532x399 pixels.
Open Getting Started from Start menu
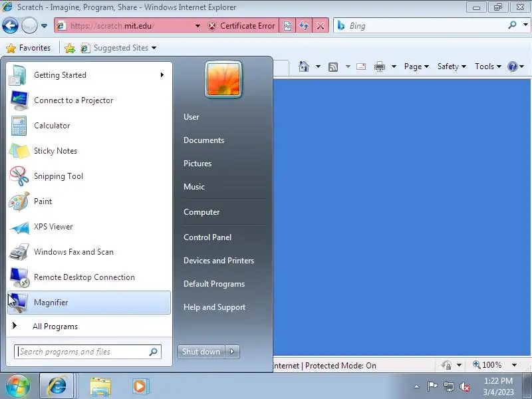(x=88, y=75)
